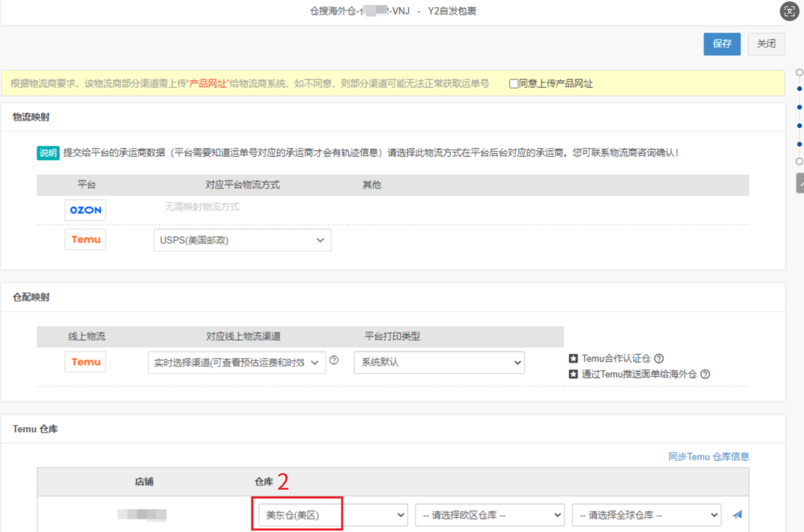Open the USPS(美国邮政) dropdown
The image size is (804, 532).
pos(242,240)
